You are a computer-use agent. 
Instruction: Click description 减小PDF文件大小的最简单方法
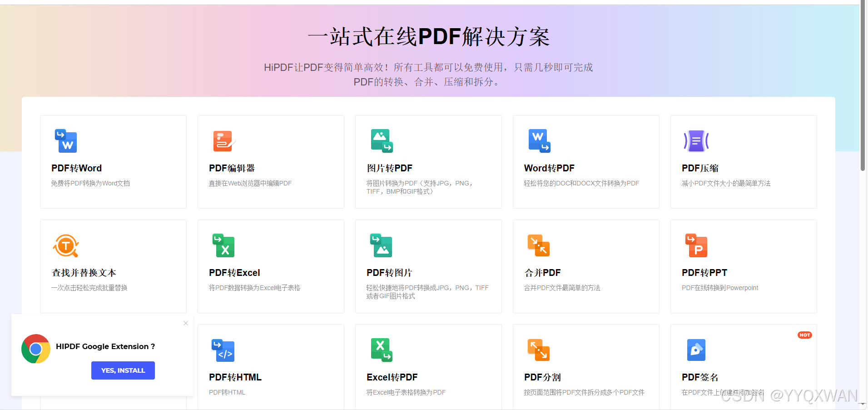[x=726, y=183]
